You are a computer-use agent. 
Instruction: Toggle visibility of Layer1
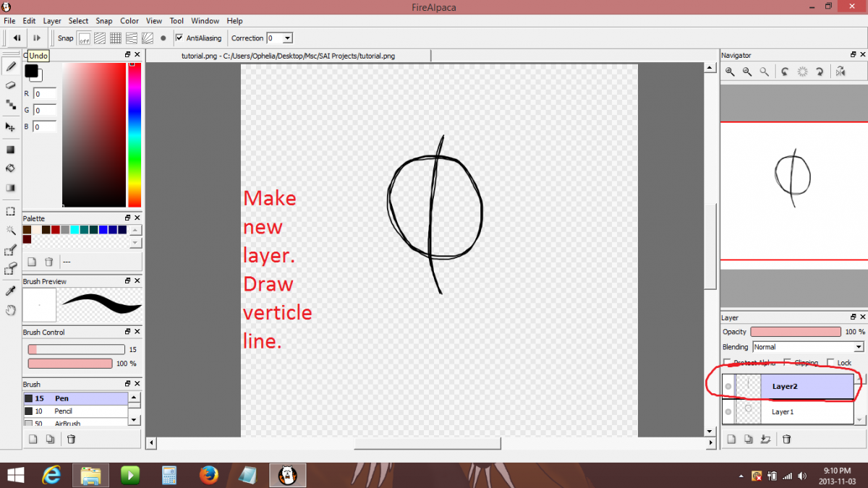click(728, 412)
